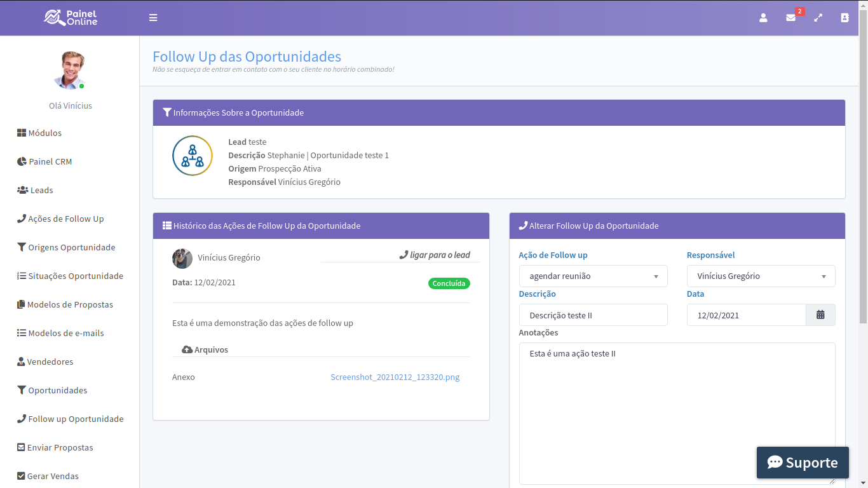Click the 'Data: 12/02/2021' history text
868x488 pixels.
point(204,282)
